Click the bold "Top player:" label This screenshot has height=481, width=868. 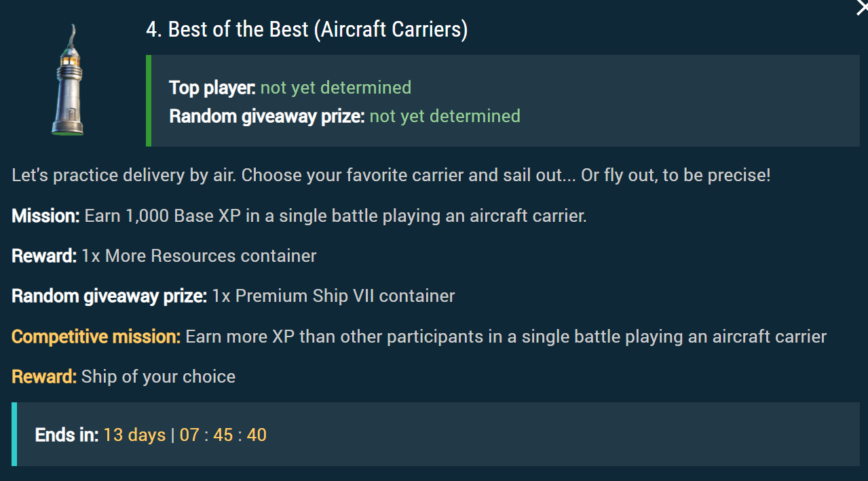tap(212, 88)
